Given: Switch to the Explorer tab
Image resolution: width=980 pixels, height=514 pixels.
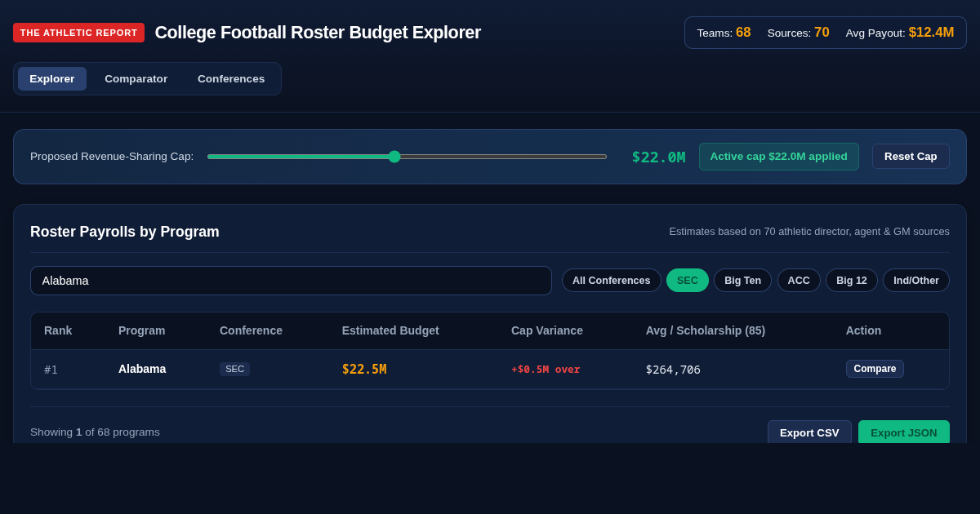Looking at the screenshot, I should (52, 78).
